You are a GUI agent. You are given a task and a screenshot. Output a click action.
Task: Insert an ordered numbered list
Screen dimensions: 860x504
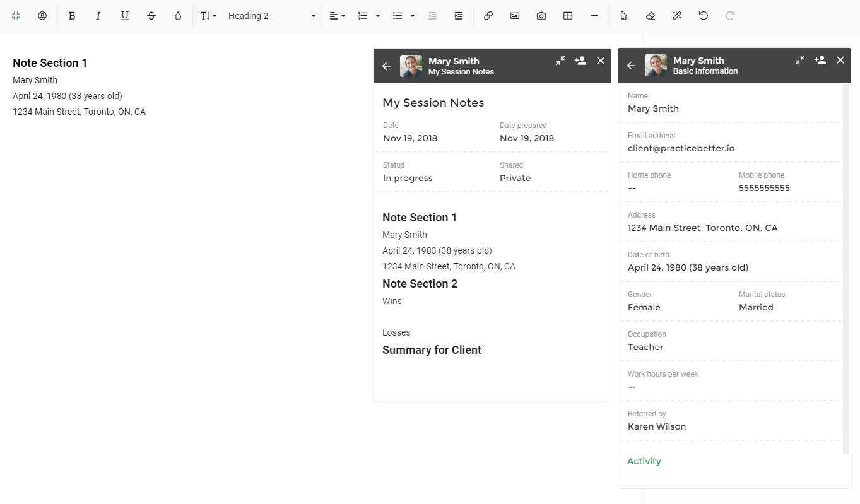coord(363,16)
